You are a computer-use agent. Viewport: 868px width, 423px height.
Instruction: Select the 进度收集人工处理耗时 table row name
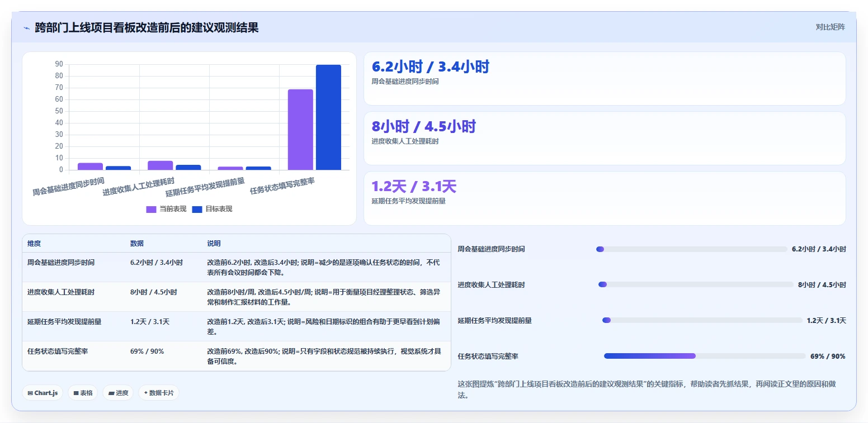[x=61, y=292]
